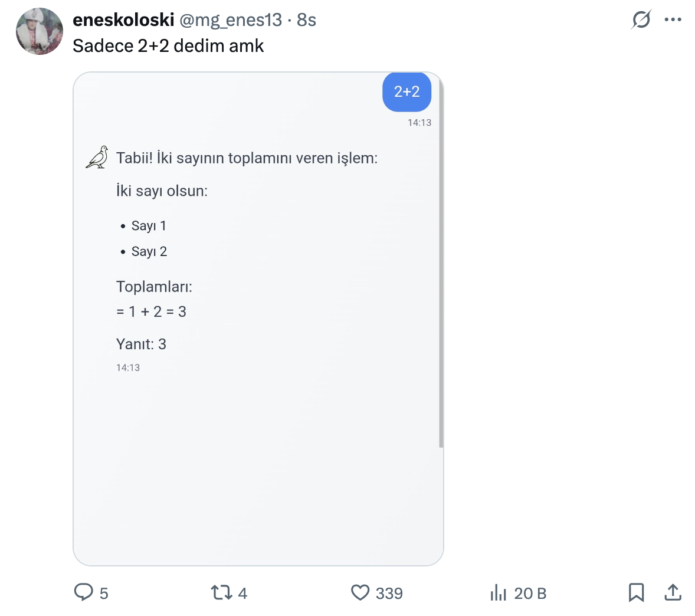Screen dimensions: 695x616
Task: Click the reply speech bubble icon
Action: tap(83, 592)
